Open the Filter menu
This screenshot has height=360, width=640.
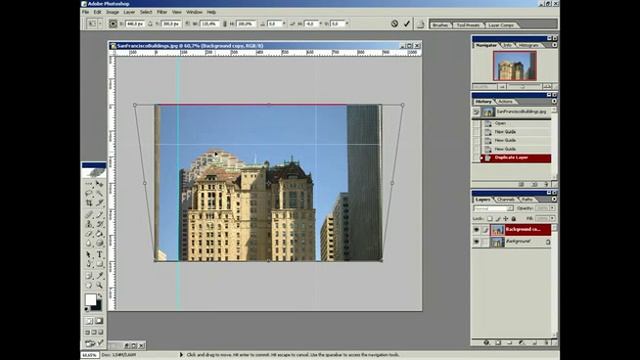click(x=162, y=12)
